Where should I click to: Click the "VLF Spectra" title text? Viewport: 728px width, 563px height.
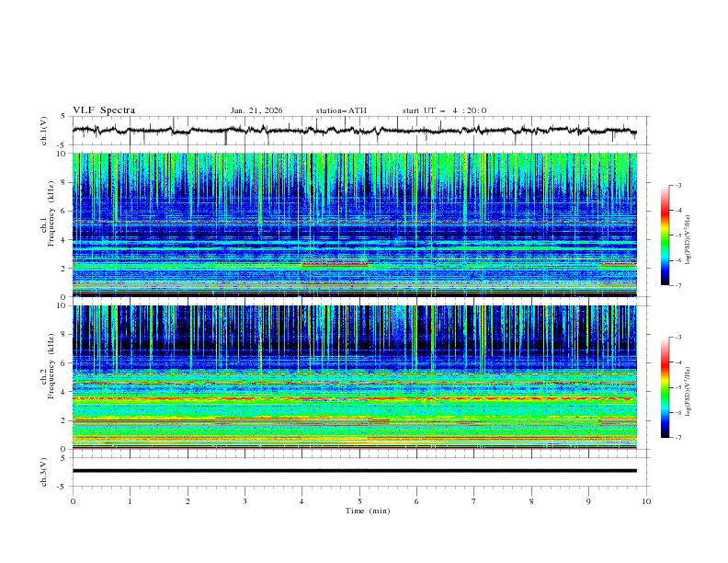(x=104, y=110)
